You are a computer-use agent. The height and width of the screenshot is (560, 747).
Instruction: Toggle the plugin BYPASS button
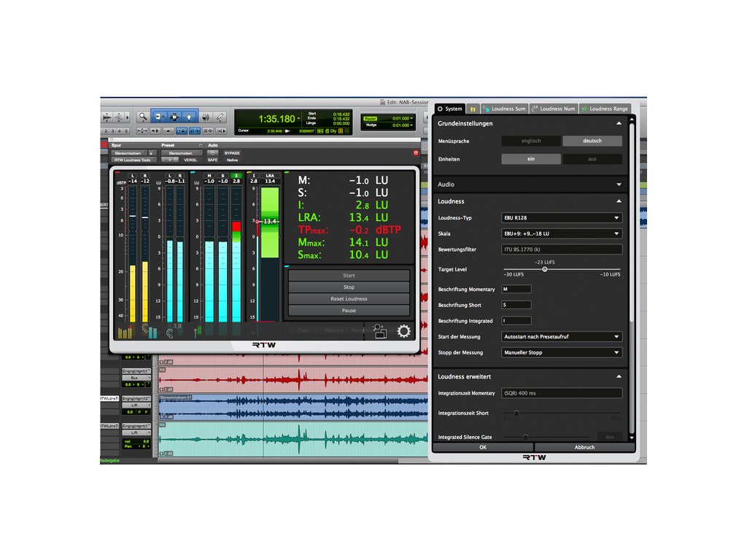coord(232,153)
